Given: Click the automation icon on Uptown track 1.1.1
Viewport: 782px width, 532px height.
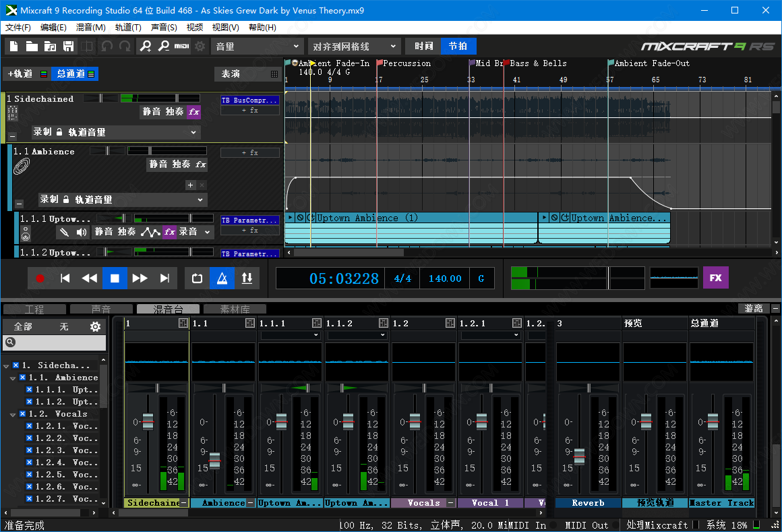Looking at the screenshot, I should [150, 232].
